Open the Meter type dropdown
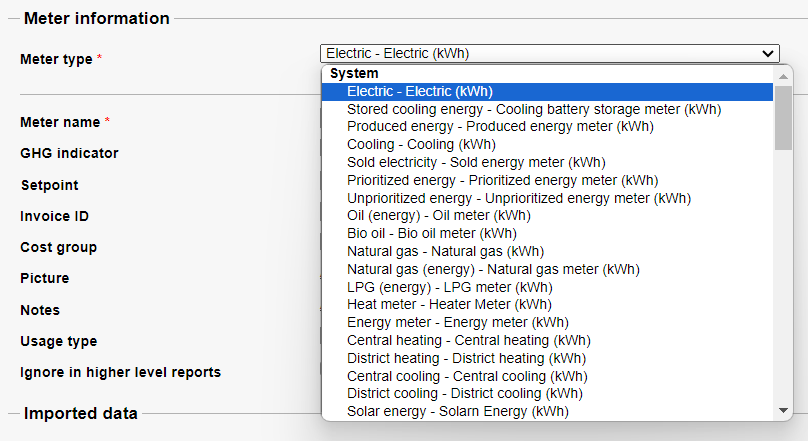This screenshot has width=808, height=441. point(549,54)
